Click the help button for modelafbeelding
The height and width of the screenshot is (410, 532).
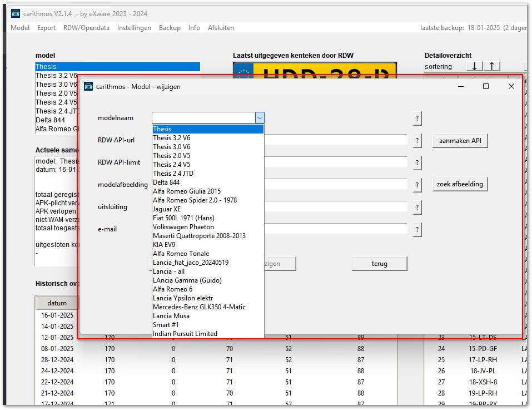[417, 185]
